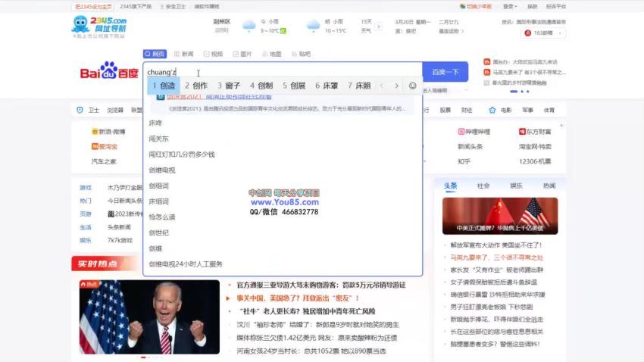Choose IME candidate 6 床罩

point(327,86)
